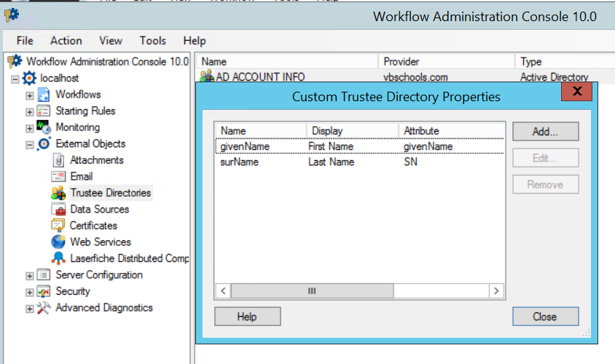Click the Email envelope icon
Image resolution: width=615 pixels, height=364 pixels.
click(58, 177)
